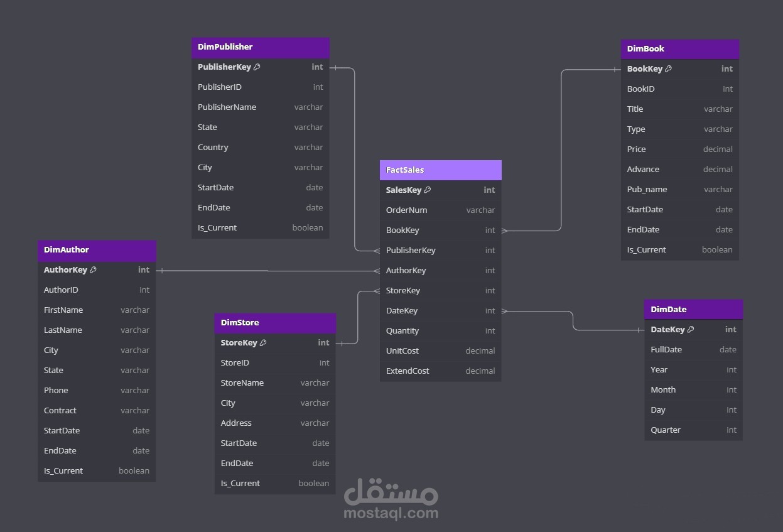Viewport: 783px width, 532px height.
Task: Click ExtendCost field in FactSales
Action: (441, 371)
